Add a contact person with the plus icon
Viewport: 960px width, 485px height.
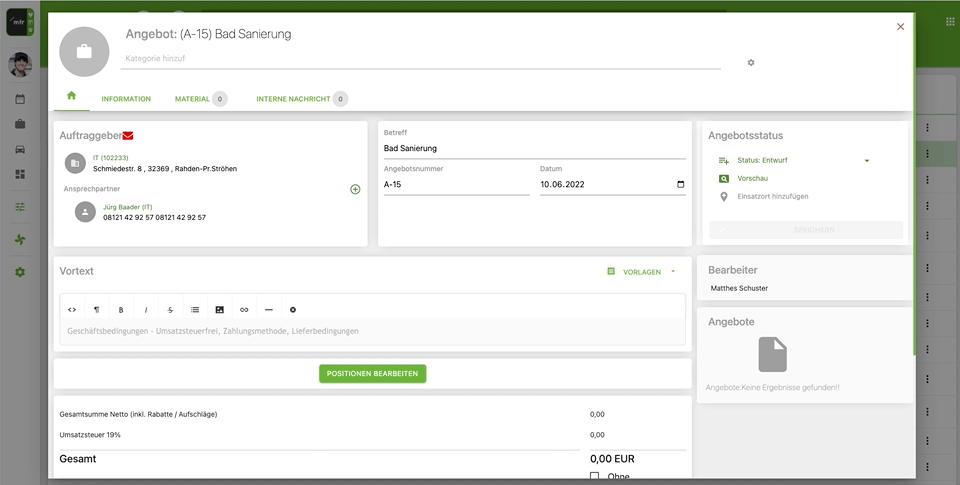point(355,189)
